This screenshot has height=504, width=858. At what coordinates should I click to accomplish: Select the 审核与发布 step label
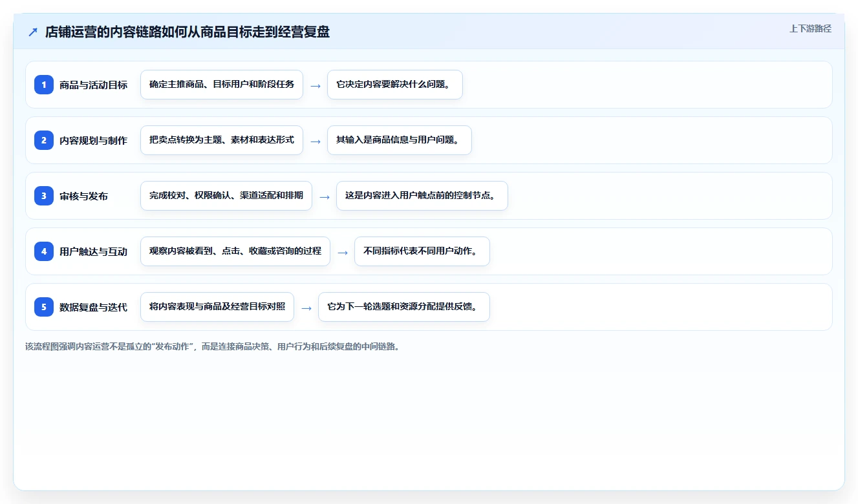83,196
